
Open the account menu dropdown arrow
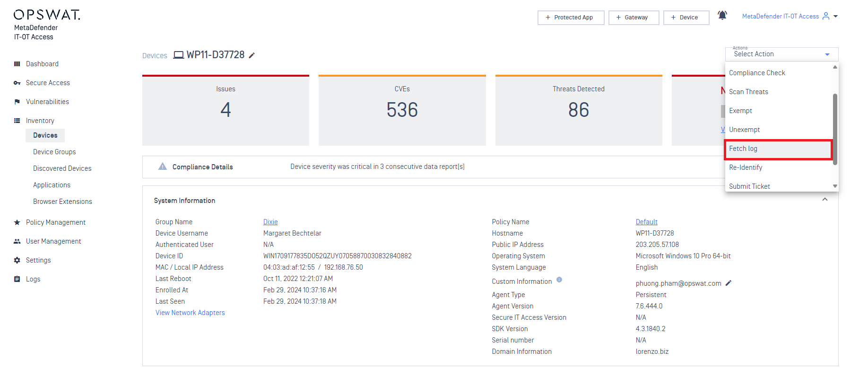835,16
